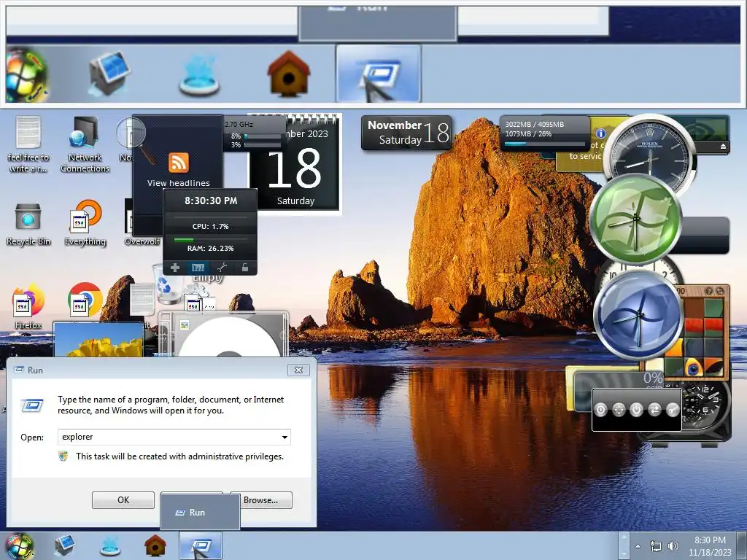This screenshot has height=560, width=747.
Task: Click the yellow tulips slideshow picture
Action: pos(98,340)
